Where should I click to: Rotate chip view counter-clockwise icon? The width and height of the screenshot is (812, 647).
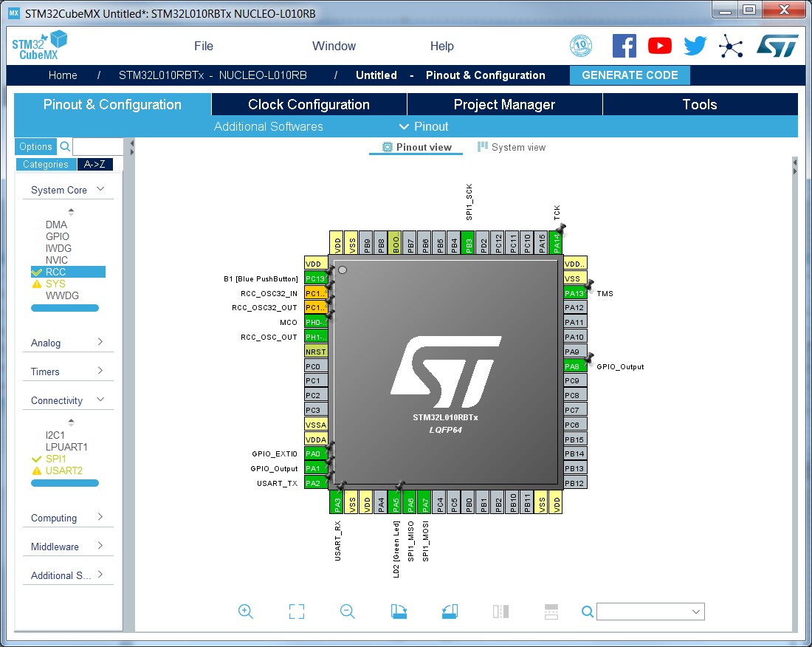450,612
